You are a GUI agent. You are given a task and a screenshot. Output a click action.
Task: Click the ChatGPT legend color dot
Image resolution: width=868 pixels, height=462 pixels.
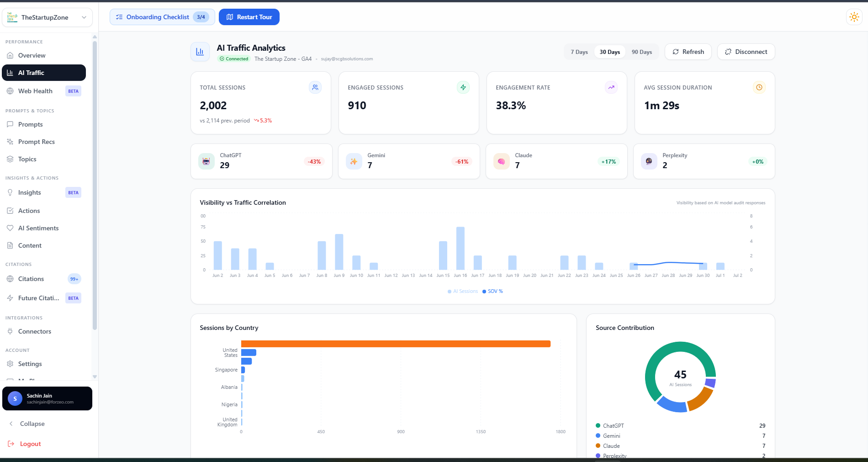coord(598,425)
